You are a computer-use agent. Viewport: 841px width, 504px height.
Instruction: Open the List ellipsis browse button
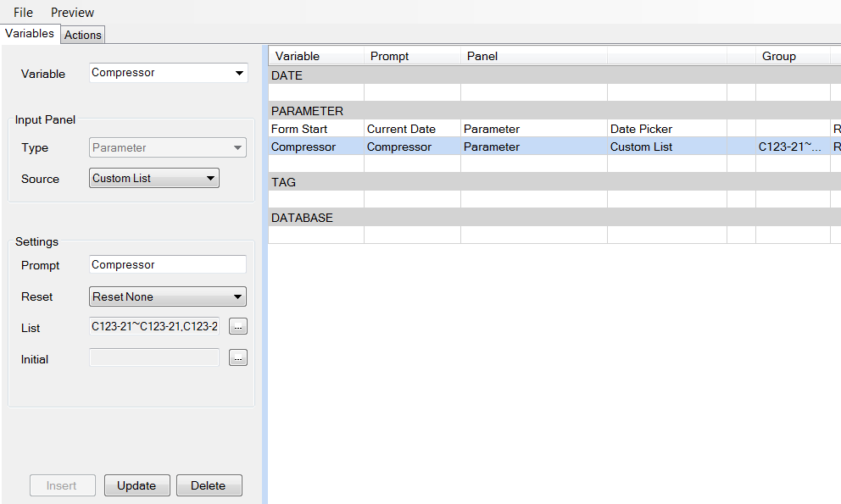pos(238,326)
